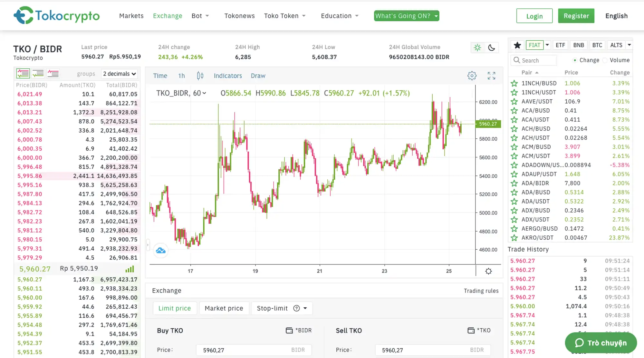The image size is (644, 358).
Task: Switch to light theme sun icon
Action: (477, 48)
